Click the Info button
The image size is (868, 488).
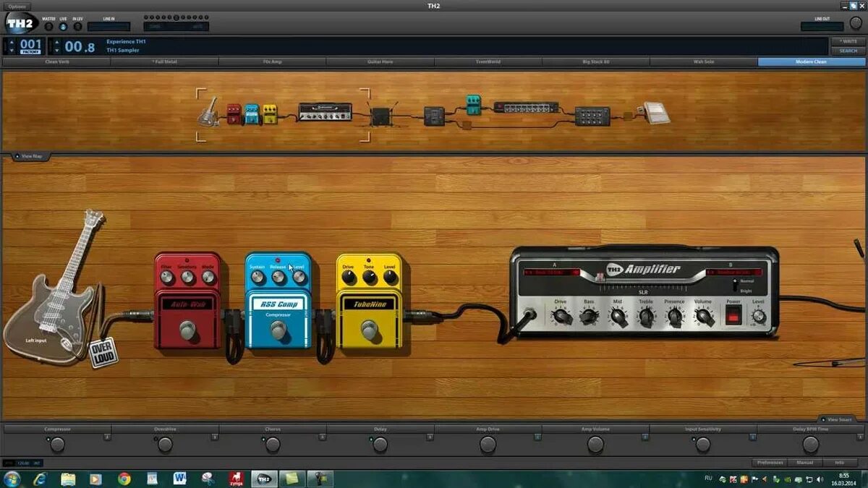coord(839,462)
